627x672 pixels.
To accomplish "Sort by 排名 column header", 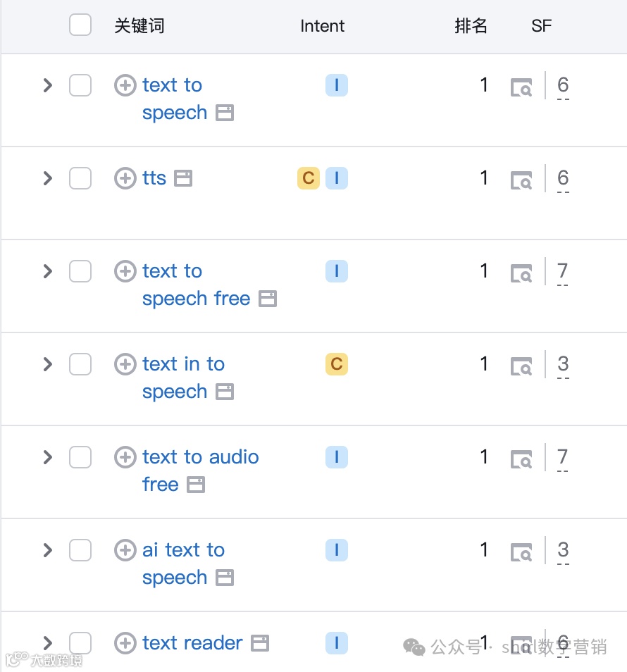I will (x=471, y=26).
